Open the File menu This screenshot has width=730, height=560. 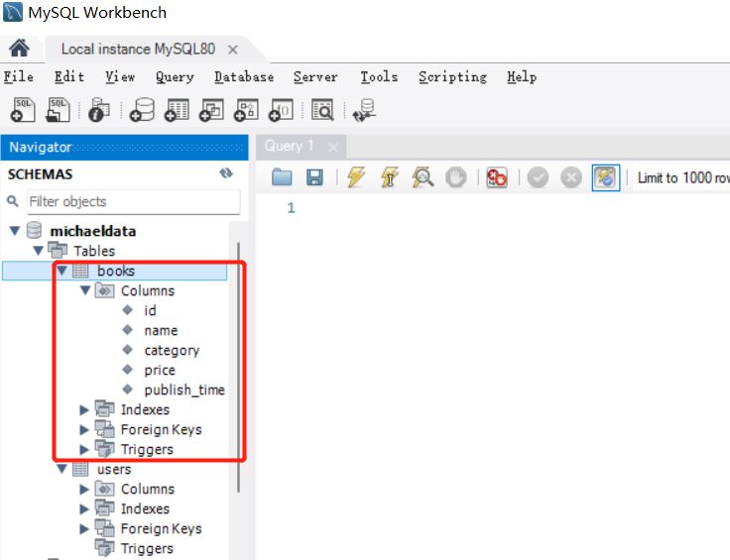pyautogui.click(x=19, y=76)
